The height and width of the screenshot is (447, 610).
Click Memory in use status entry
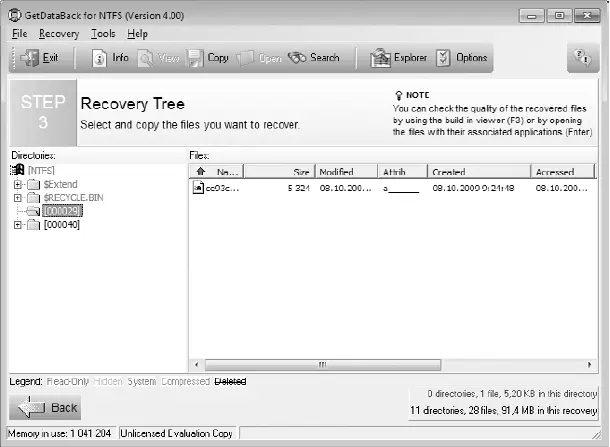[x=60, y=433]
